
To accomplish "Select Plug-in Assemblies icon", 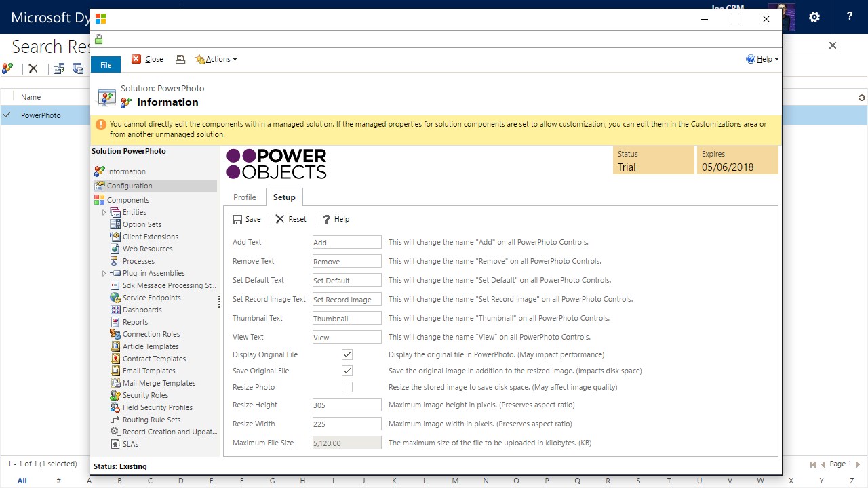I will (115, 273).
